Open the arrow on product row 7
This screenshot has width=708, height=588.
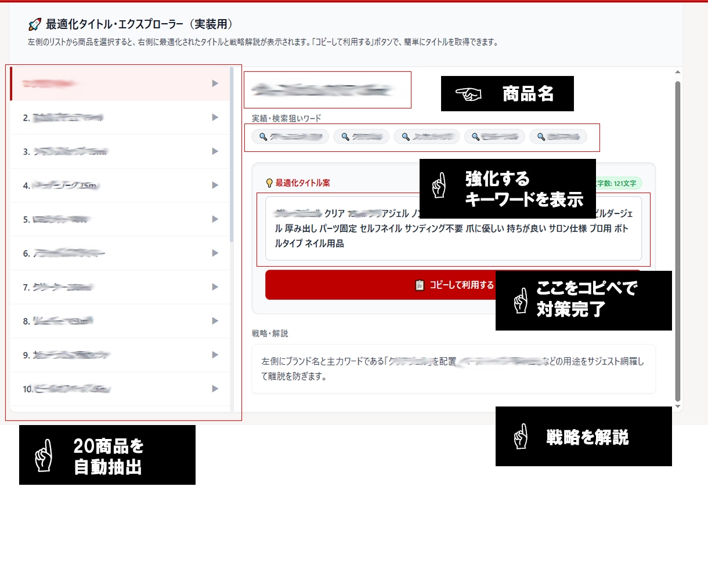[x=215, y=287]
